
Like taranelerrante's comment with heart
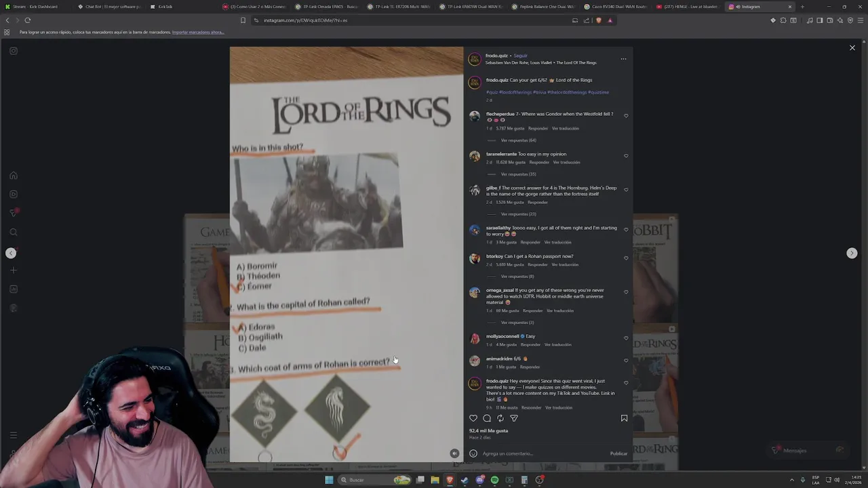[626, 156]
